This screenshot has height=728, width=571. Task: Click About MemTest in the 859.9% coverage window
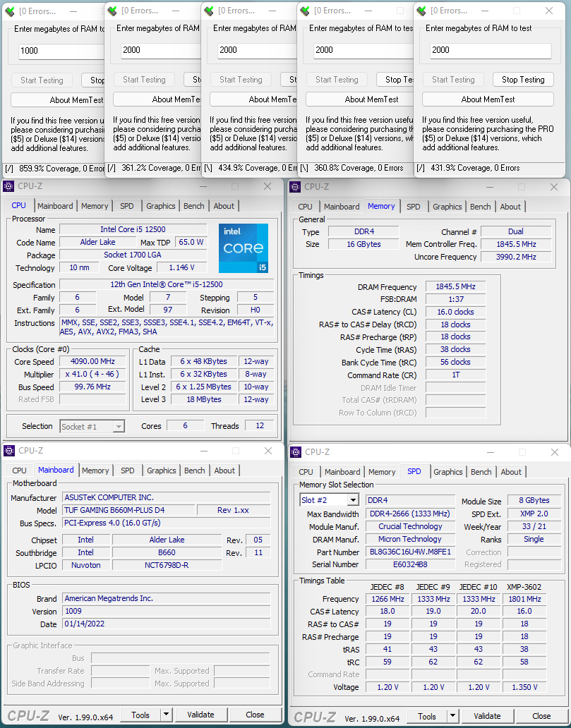click(58, 100)
